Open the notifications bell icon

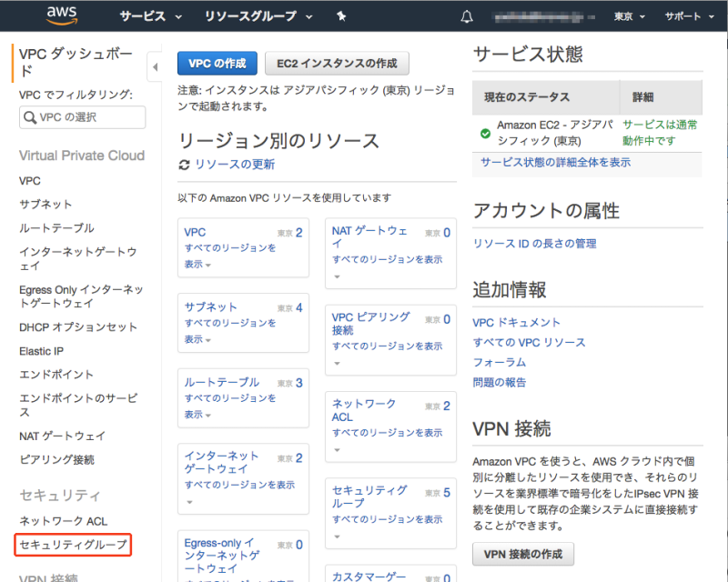pos(467,16)
